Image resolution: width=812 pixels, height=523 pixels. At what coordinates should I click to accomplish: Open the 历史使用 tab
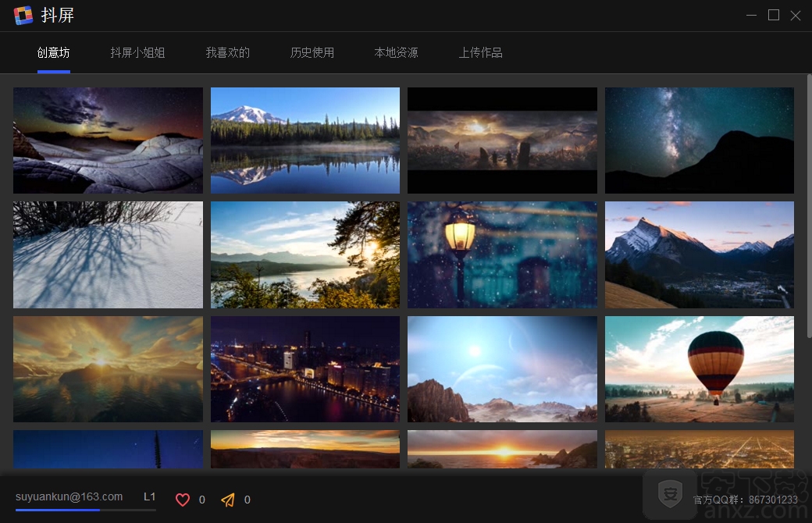point(312,52)
